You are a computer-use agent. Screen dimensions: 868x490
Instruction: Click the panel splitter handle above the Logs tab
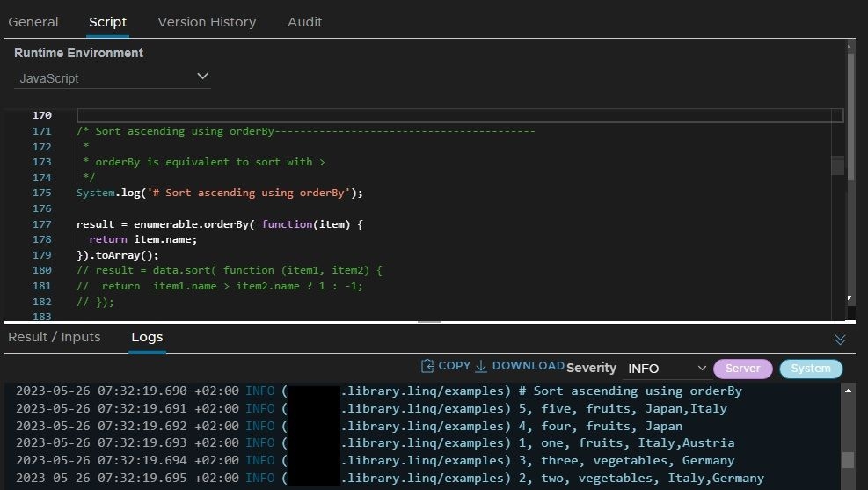click(x=429, y=321)
